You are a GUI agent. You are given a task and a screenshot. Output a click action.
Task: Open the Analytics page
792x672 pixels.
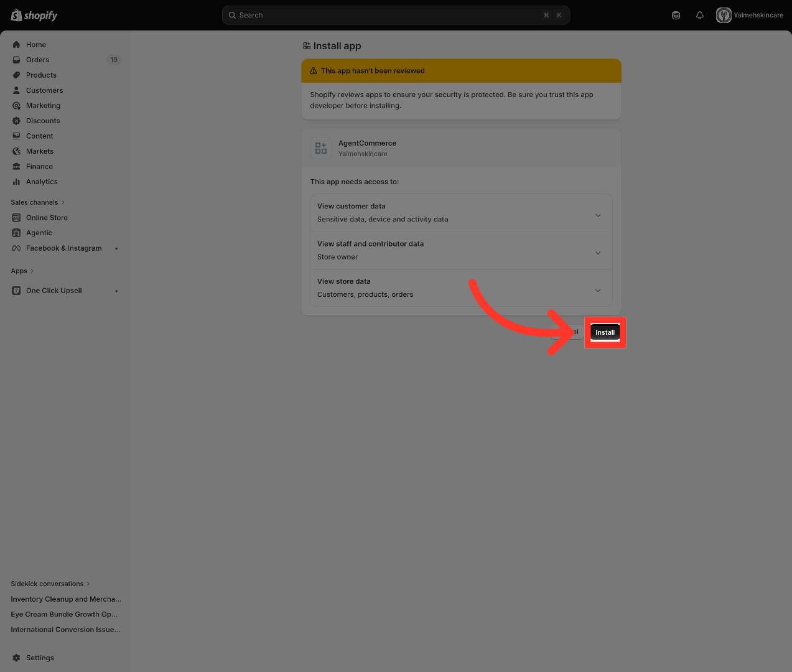[42, 182]
